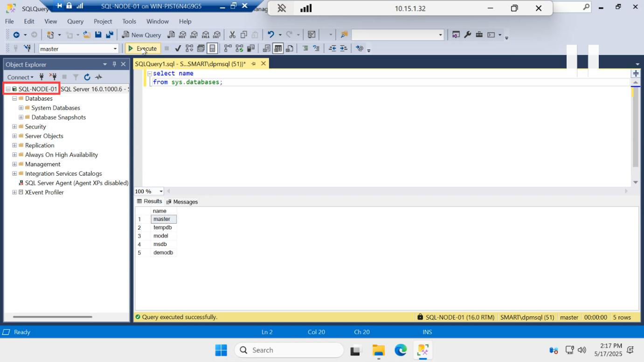
Task: Expand Always On High Availability node
Action: pyautogui.click(x=14, y=155)
